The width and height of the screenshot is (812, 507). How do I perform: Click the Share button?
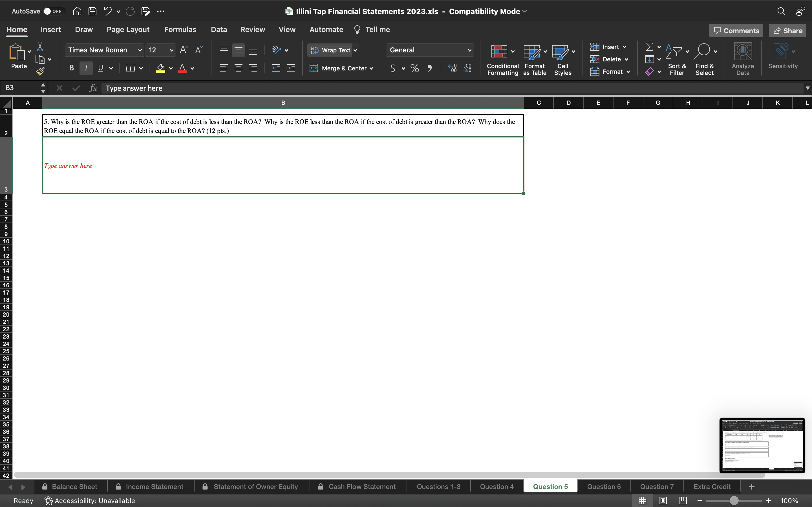click(x=787, y=30)
